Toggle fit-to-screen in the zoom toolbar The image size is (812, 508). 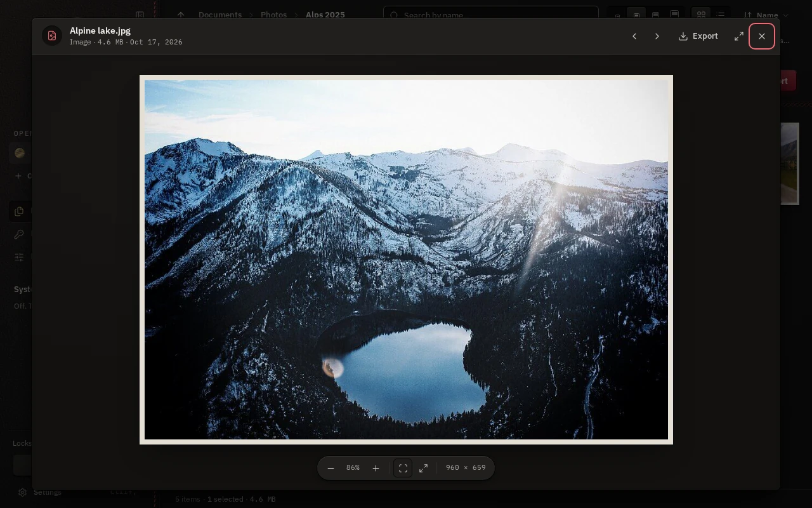403,468
